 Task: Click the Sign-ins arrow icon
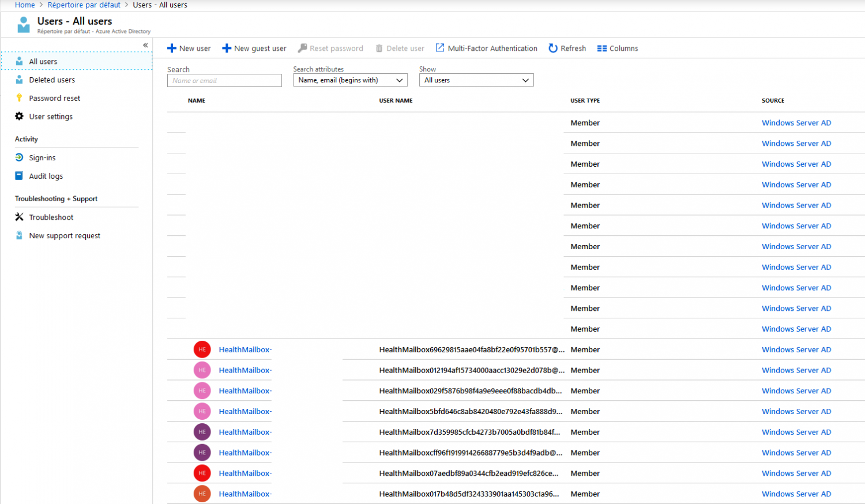[x=19, y=157]
